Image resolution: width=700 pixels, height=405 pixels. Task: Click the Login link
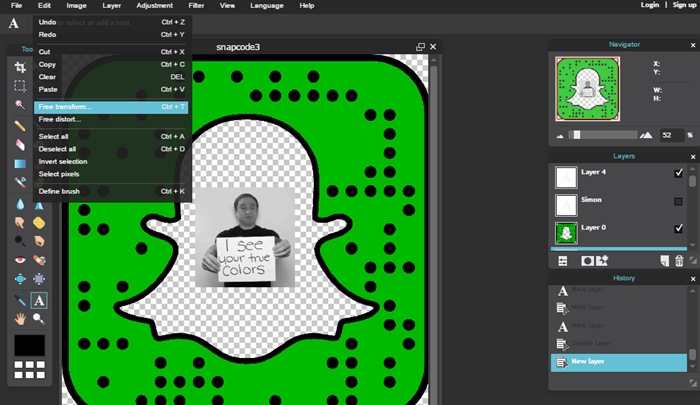pyautogui.click(x=650, y=4)
